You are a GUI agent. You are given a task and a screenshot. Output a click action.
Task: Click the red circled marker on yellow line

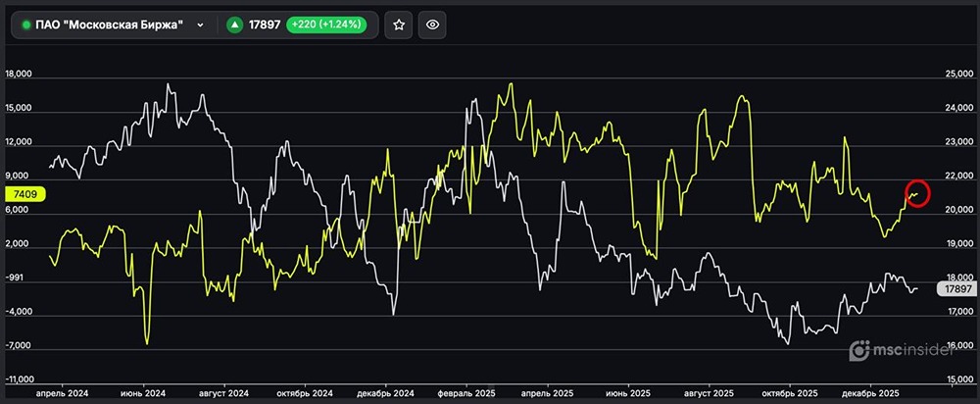(x=917, y=194)
